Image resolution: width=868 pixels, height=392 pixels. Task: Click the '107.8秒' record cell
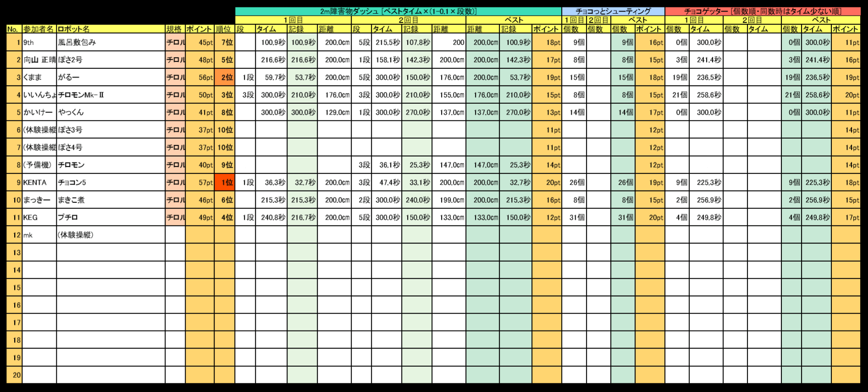[417, 42]
